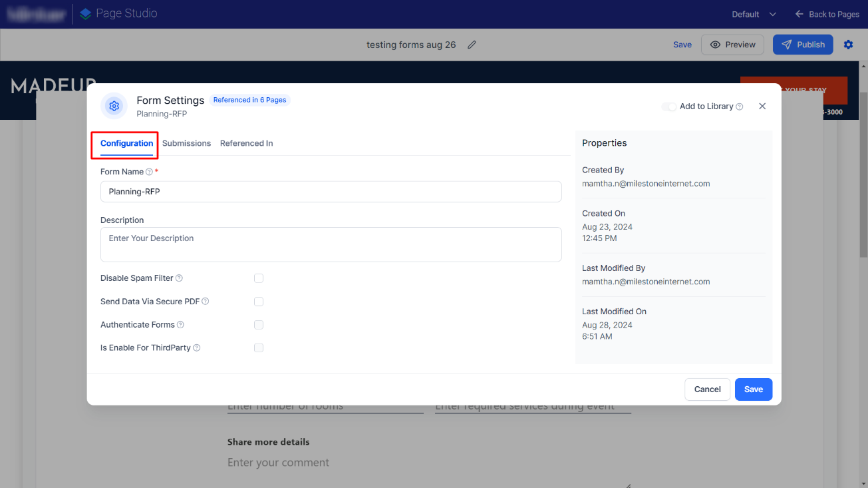Viewport: 868px width, 488px height.
Task: Click the Properties panel heading
Action: click(605, 143)
